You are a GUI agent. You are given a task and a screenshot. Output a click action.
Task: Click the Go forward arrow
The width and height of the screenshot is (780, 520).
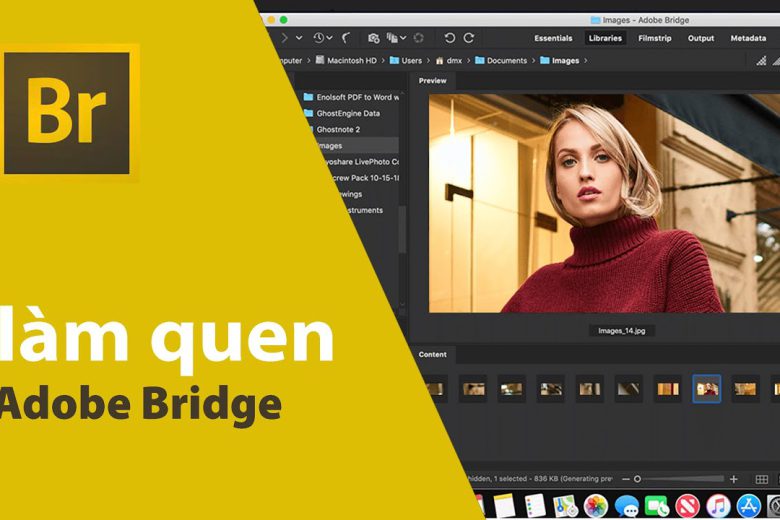click(x=284, y=38)
